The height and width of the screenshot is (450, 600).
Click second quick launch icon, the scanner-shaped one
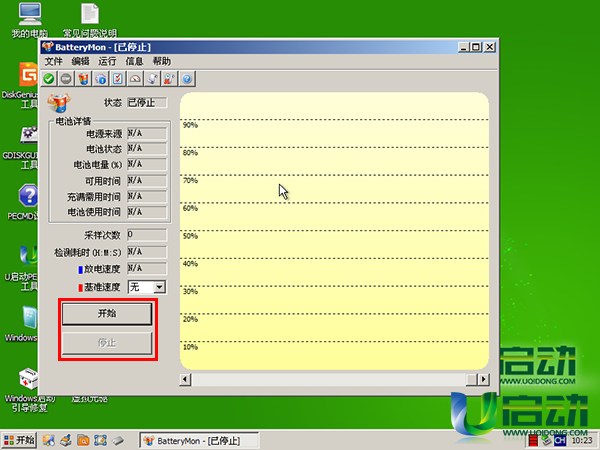[x=66, y=440]
